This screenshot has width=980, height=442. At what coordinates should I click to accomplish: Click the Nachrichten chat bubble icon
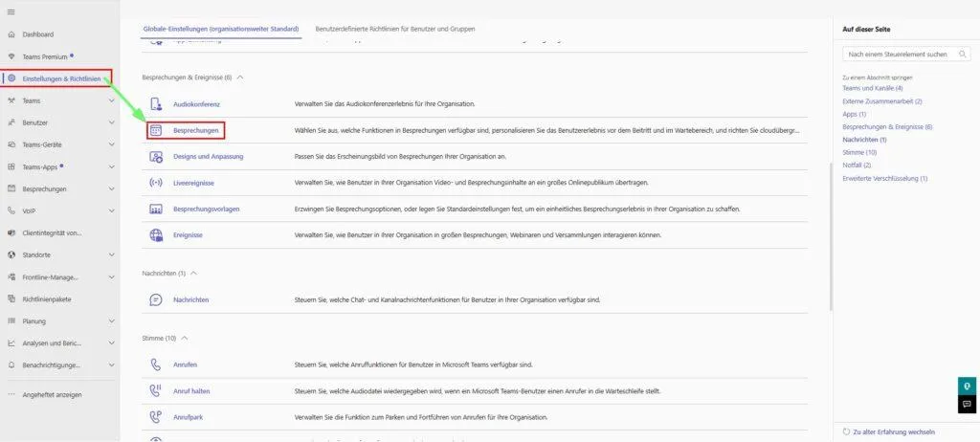(156, 299)
